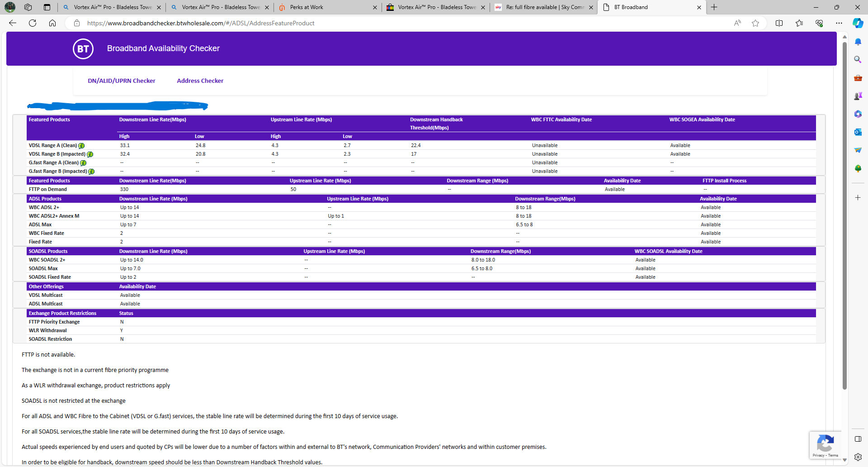Viewport: 868px width, 467px height.
Task: Open the Outlook icon in the sidebar
Action: [858, 132]
